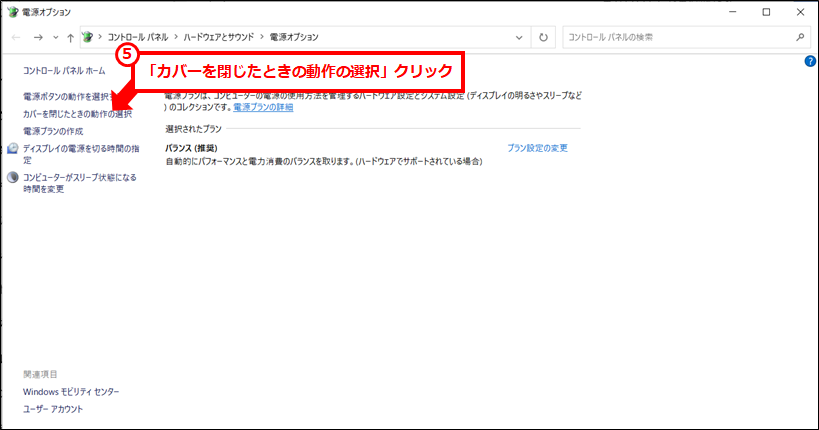
Task: Open ユーザー アカウント link
Action: click(53, 409)
